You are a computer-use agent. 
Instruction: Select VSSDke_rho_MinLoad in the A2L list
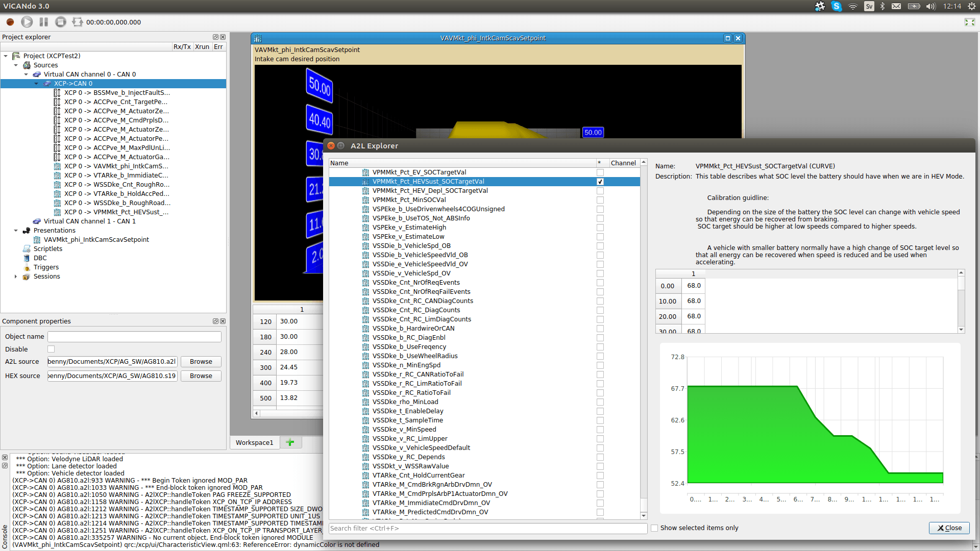405,402
